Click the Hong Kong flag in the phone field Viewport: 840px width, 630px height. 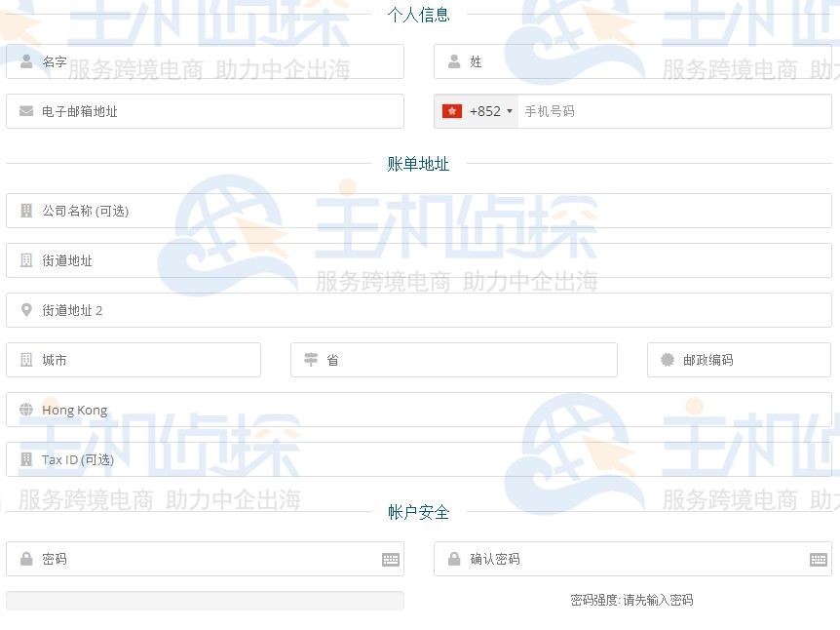click(452, 111)
